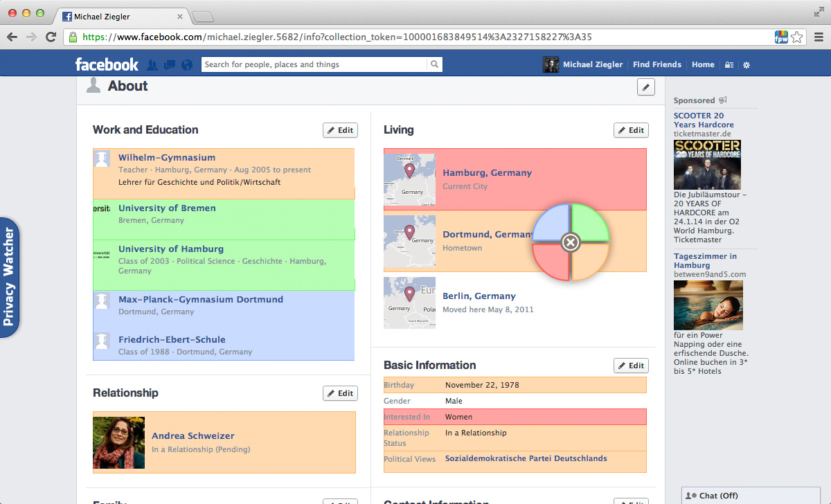Screen dimensions: 831x504
Task: Close the color wheel with center X
Action: (570, 242)
